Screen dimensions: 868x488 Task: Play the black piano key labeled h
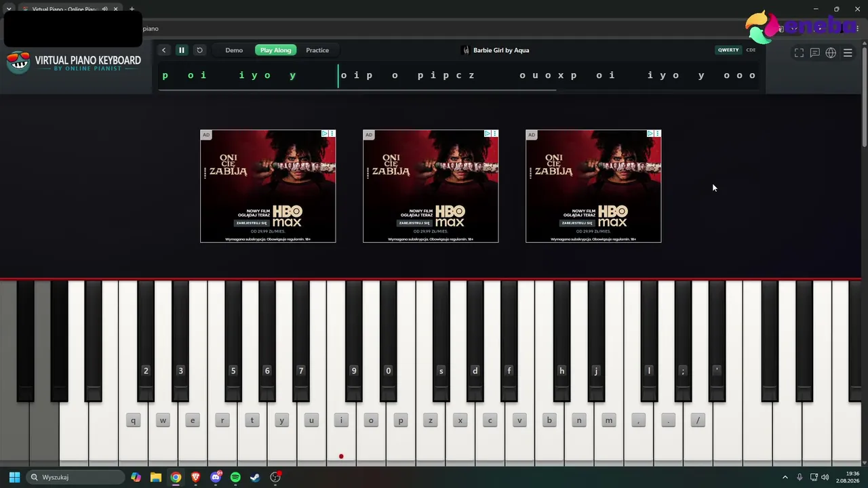(x=562, y=341)
